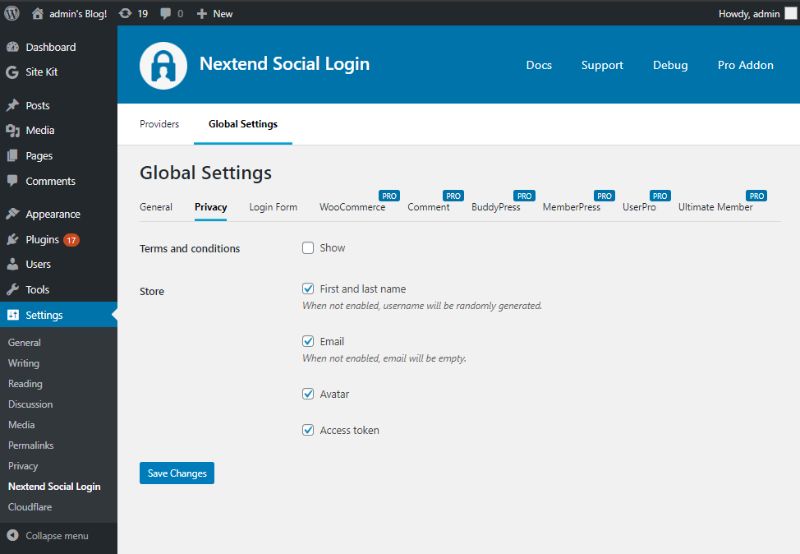Open Discussion under Settings submenu
800x554 pixels.
[30, 404]
